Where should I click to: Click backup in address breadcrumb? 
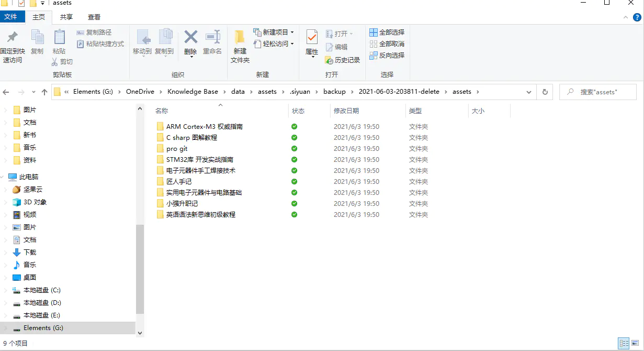(334, 92)
